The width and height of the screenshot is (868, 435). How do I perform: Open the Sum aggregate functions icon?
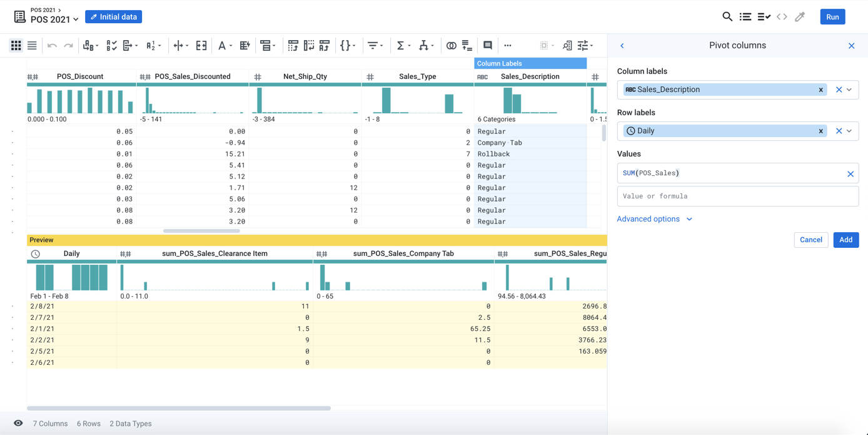pos(401,45)
